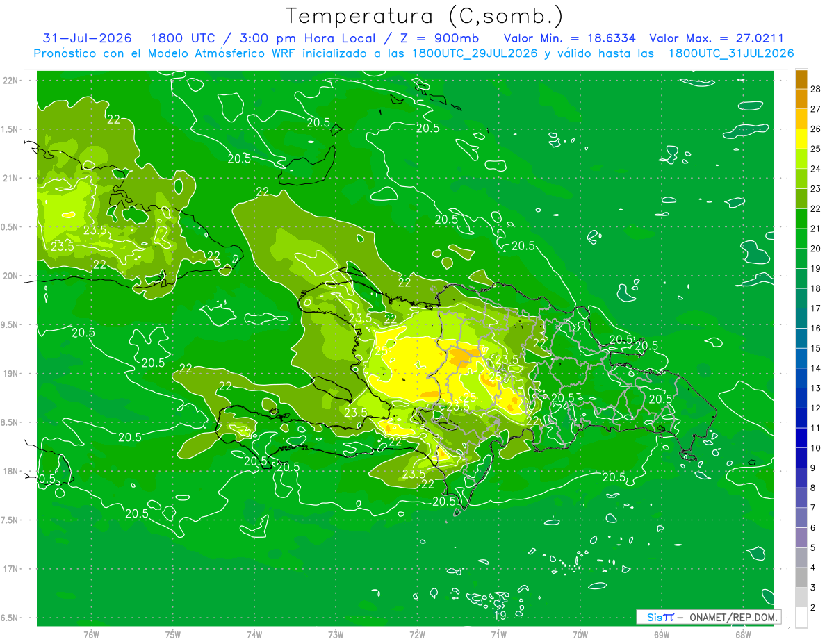
Task: Click the yellow legend swatch between 24 and 25
Action: pyautogui.click(x=801, y=159)
